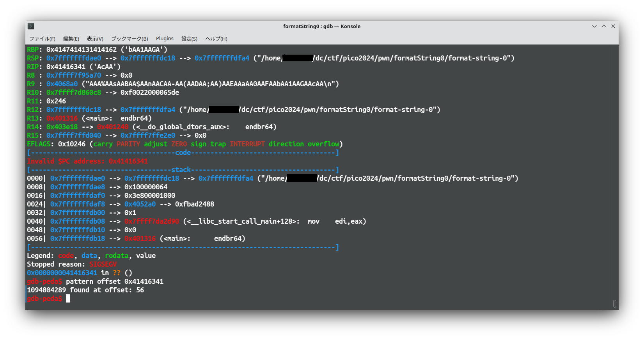Open the ブックマーク(B) menu
This screenshot has height=340, width=644.
click(x=130, y=39)
